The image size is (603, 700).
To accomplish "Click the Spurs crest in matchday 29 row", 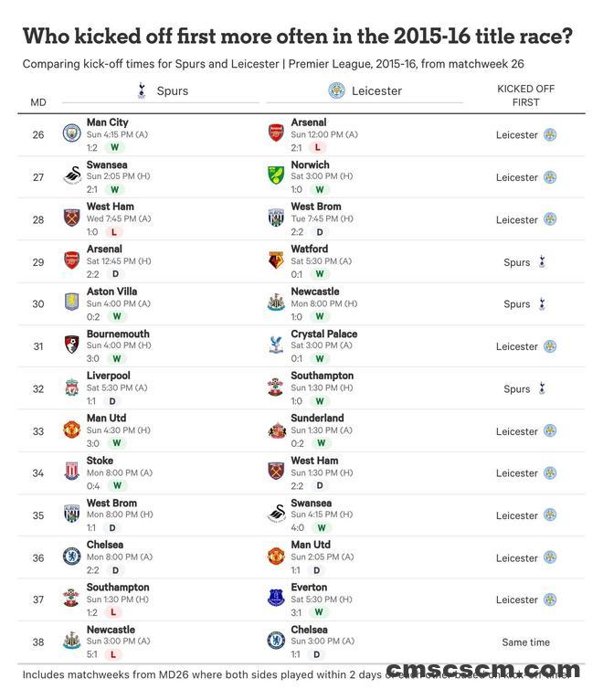I will 542,262.
